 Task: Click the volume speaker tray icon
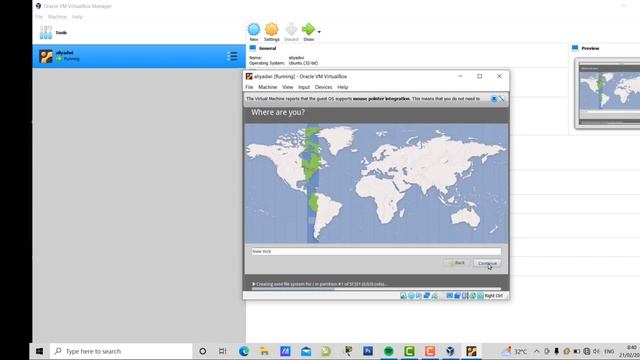pos(596,351)
